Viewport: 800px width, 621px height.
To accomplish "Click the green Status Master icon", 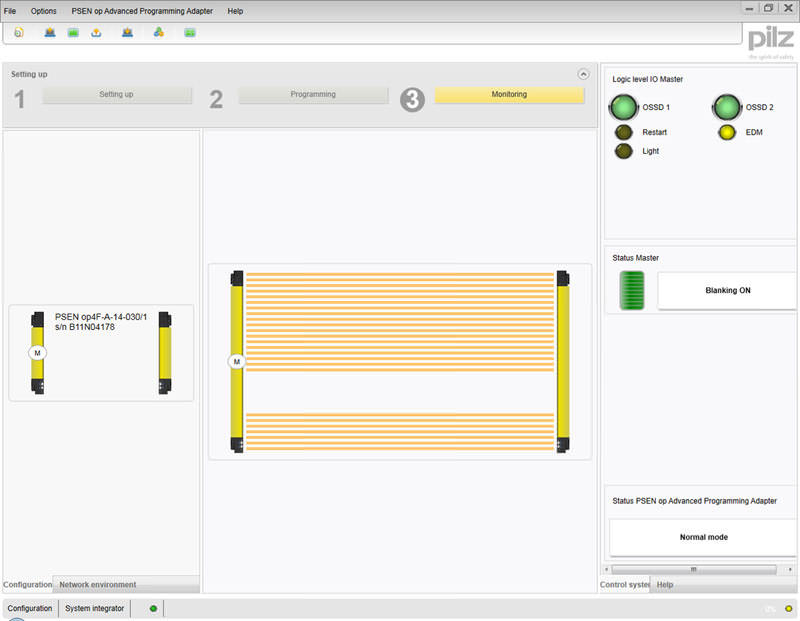I will click(632, 290).
